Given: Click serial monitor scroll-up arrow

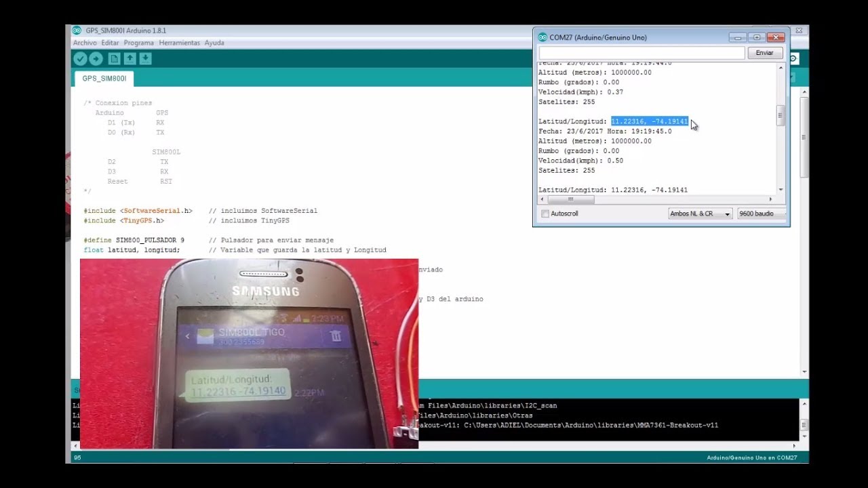Looking at the screenshot, I should coord(780,68).
